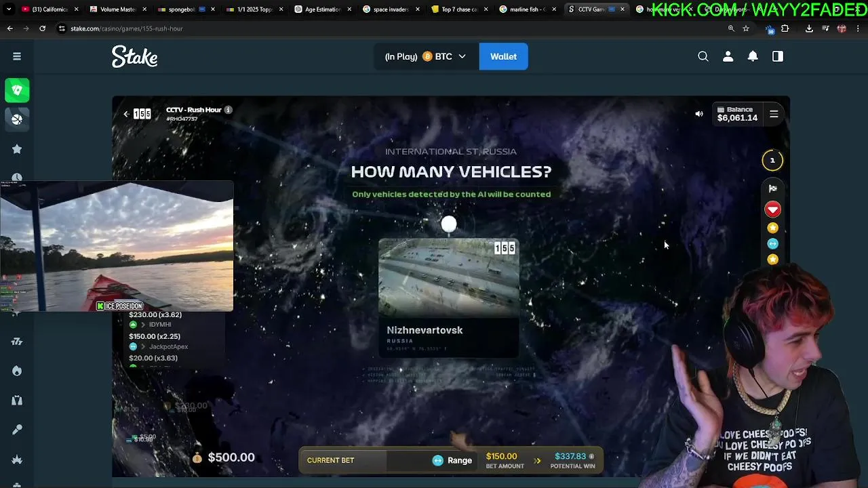The image size is (868, 488).
Task: Click the round counter circle showing 1
Action: coord(772,161)
